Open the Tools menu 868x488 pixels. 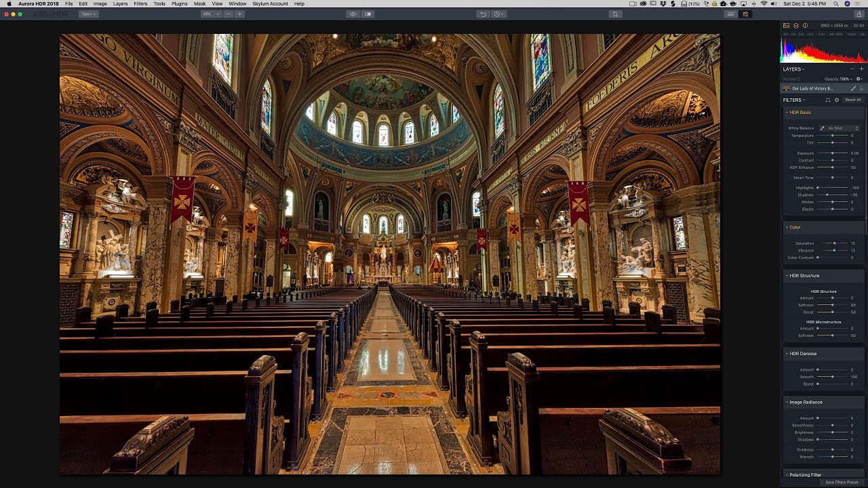159,3
